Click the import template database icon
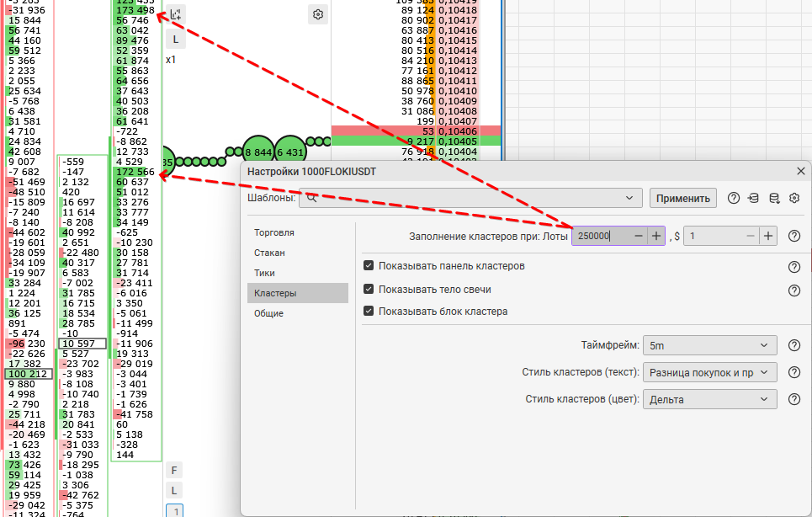The image size is (812, 517). coord(753,198)
